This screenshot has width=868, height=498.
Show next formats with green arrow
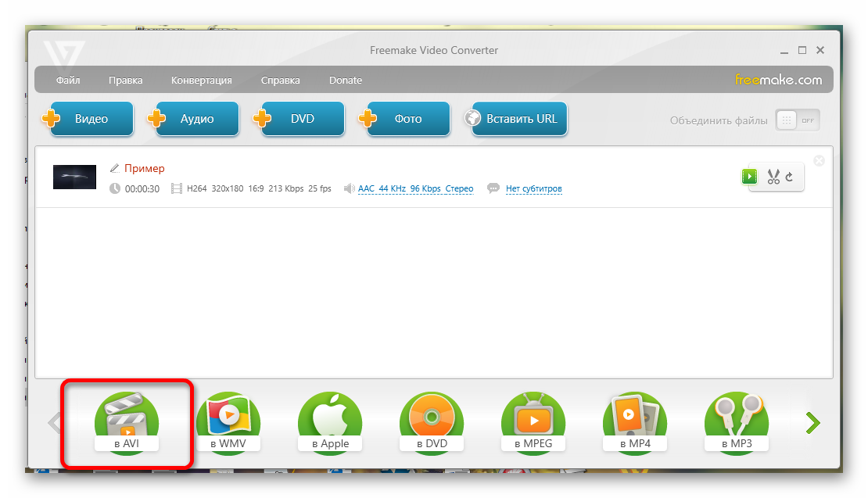[x=812, y=423]
